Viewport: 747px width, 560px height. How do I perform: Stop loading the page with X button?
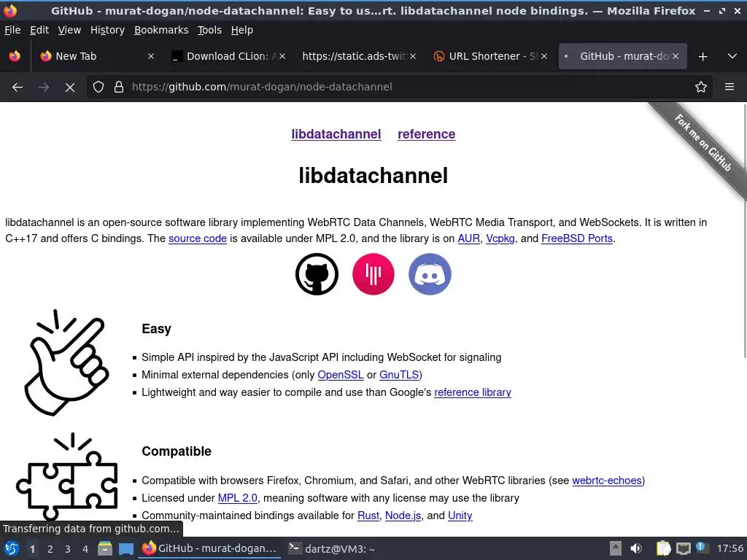coord(70,87)
